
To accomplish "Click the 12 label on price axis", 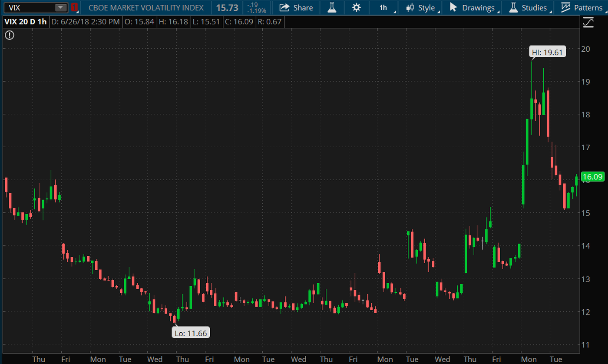I will 586,312.
